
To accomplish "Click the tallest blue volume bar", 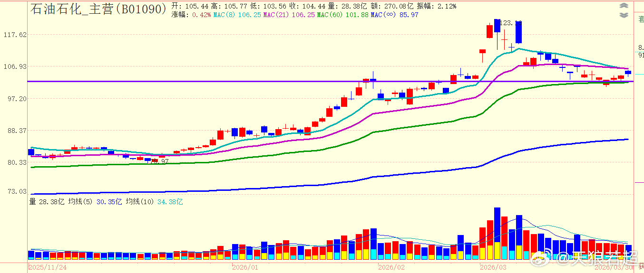I will click(497, 233).
